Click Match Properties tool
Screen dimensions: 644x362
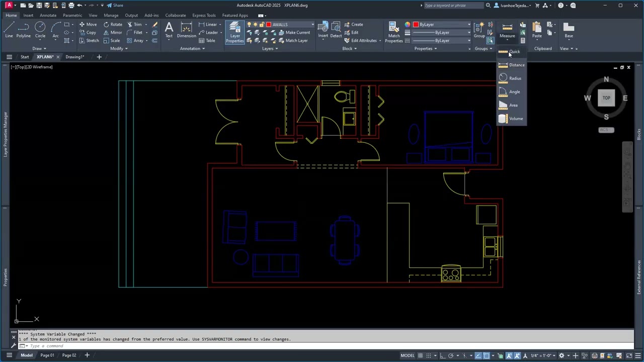click(x=394, y=33)
